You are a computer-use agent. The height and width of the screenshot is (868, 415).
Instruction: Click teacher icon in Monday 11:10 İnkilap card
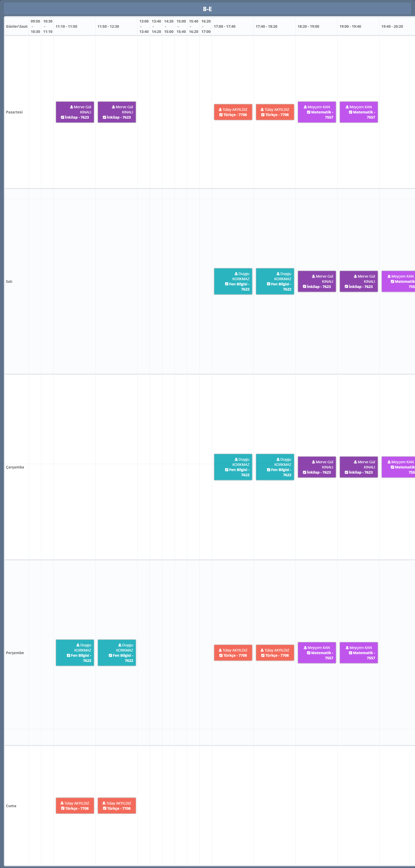(71, 107)
